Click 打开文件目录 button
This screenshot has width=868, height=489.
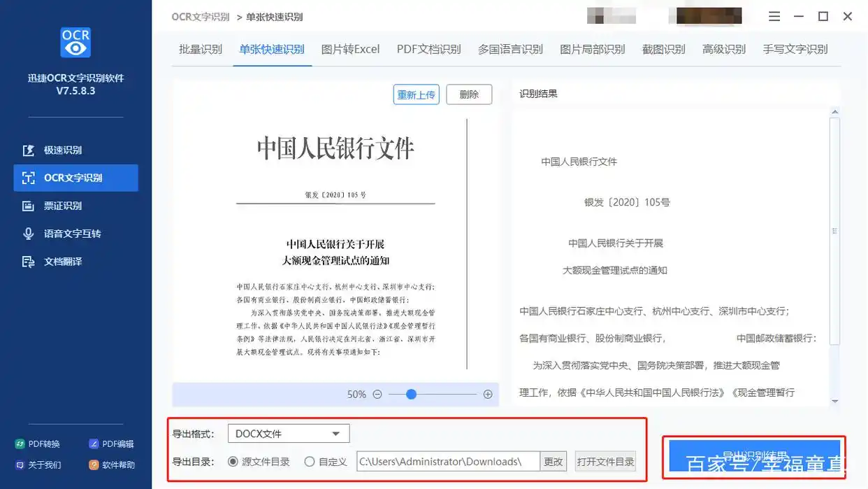point(606,462)
